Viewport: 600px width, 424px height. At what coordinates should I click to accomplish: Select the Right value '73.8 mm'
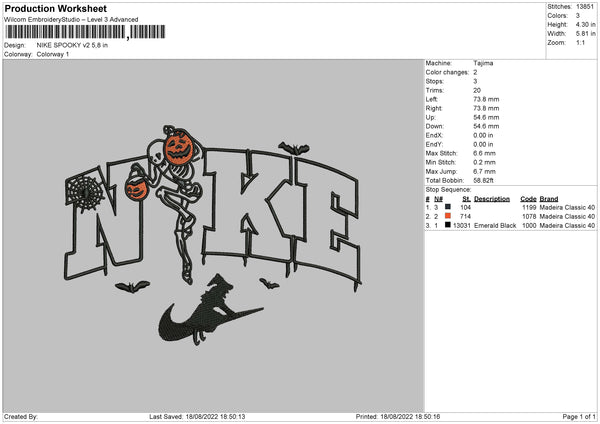486,108
